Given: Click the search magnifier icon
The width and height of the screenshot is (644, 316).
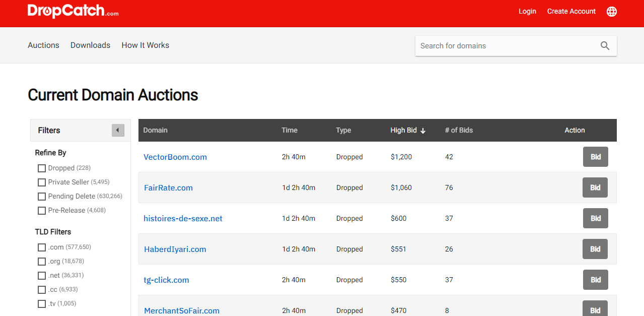Looking at the screenshot, I should pos(605,46).
